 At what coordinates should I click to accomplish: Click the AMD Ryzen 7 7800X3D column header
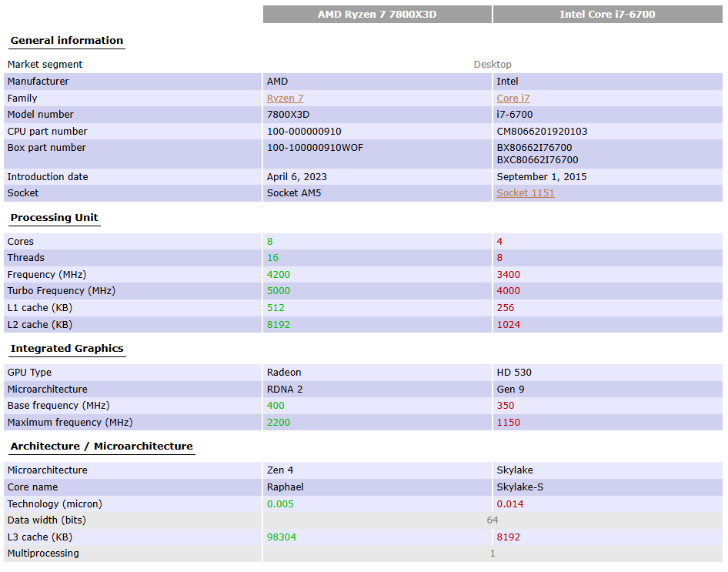[377, 15]
